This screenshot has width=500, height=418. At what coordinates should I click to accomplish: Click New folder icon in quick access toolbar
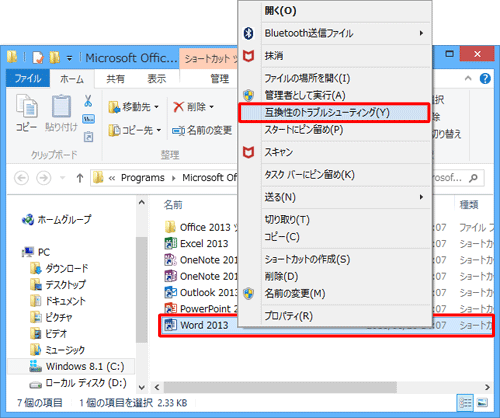pyautogui.click(x=54, y=57)
